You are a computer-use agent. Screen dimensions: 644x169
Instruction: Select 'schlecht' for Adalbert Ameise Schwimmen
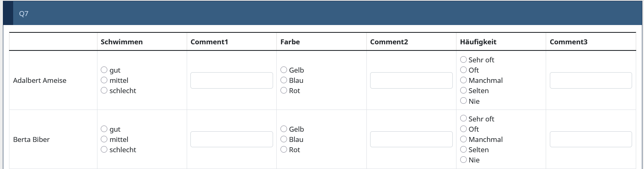(x=104, y=91)
